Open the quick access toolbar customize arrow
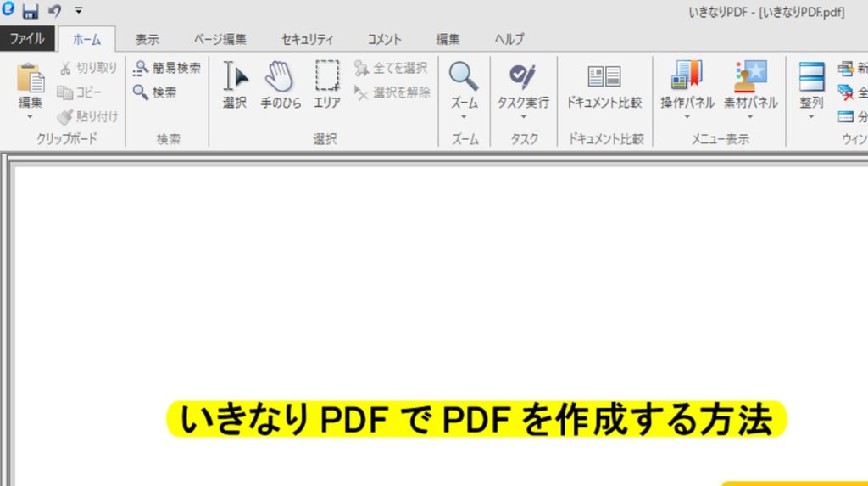The width and height of the screenshot is (868, 486). tap(79, 10)
